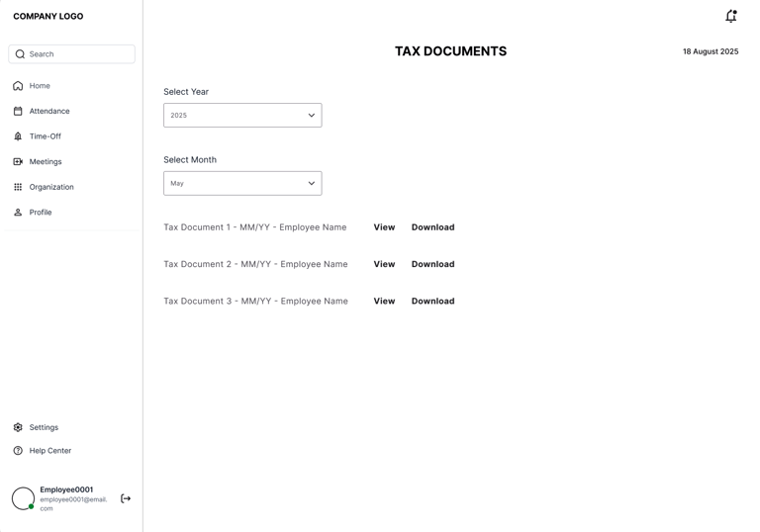Viewport: 760px width, 532px height.
Task: View Tax Document 3
Action: pos(384,301)
